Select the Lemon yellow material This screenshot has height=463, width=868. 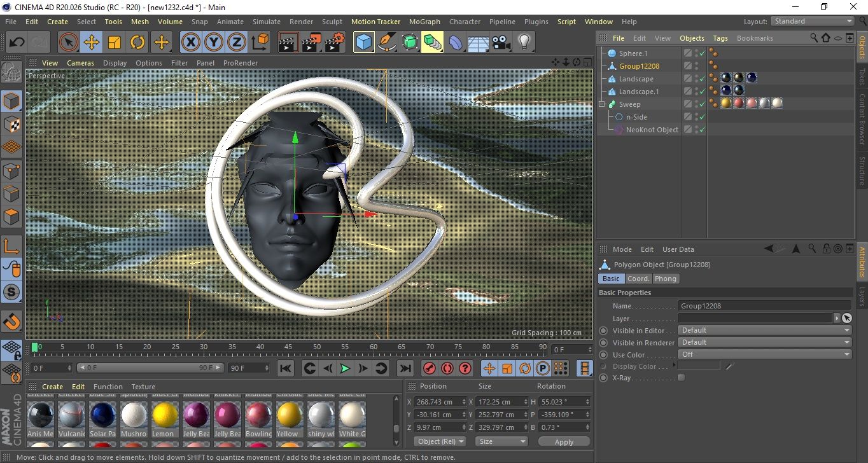pyautogui.click(x=165, y=415)
